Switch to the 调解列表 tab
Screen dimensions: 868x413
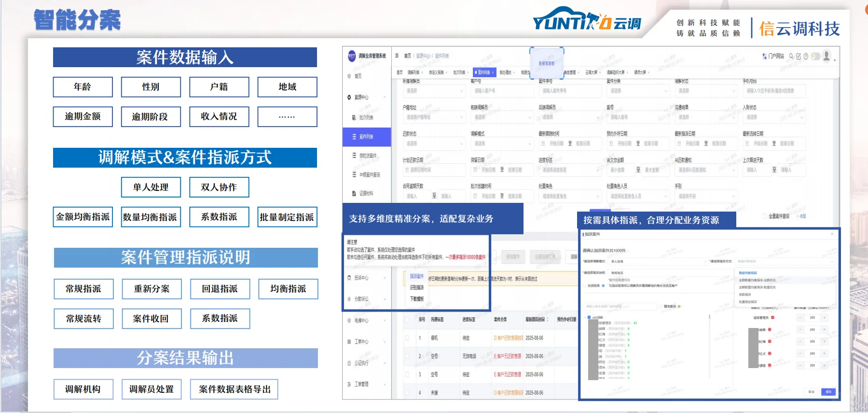[414, 72]
